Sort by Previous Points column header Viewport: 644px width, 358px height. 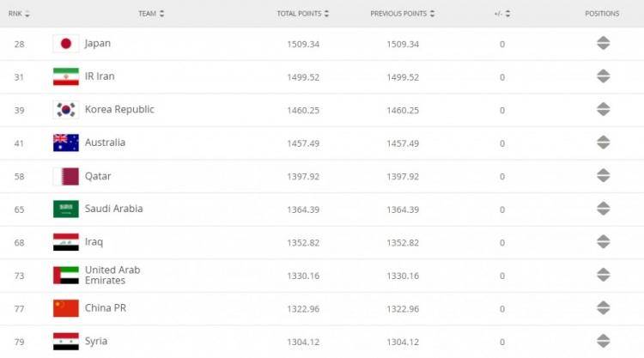[402, 14]
